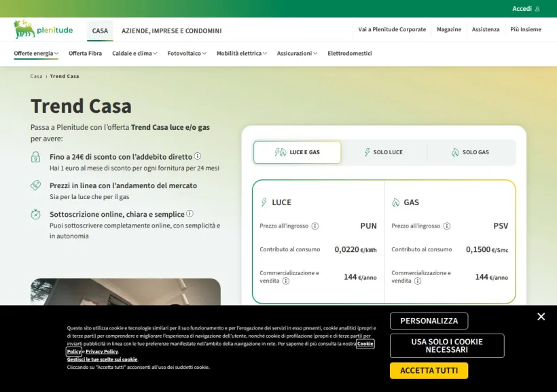This screenshot has width=557, height=392.
Task: Click USA SOLO I COOKIE NECESSARI button
Action: point(447,346)
